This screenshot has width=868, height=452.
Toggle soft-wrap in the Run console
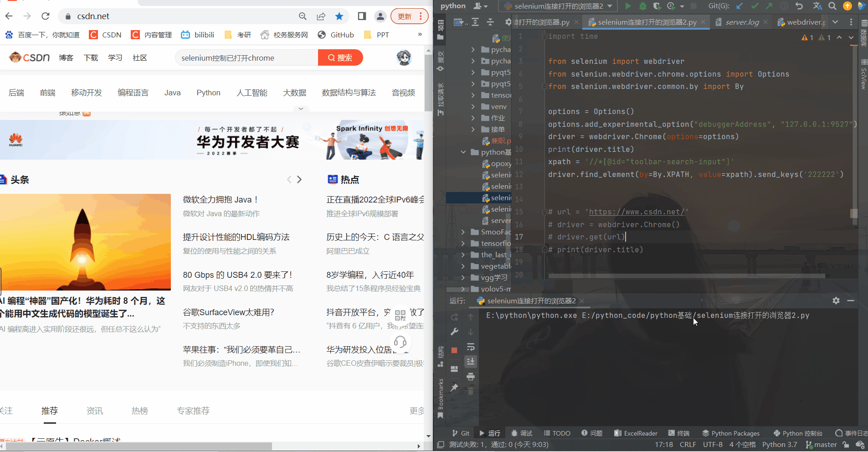[471, 347]
